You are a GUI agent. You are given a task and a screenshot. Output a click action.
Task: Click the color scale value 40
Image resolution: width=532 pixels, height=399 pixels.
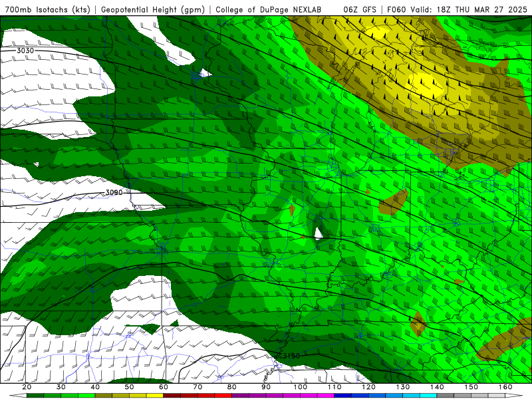[95, 387]
